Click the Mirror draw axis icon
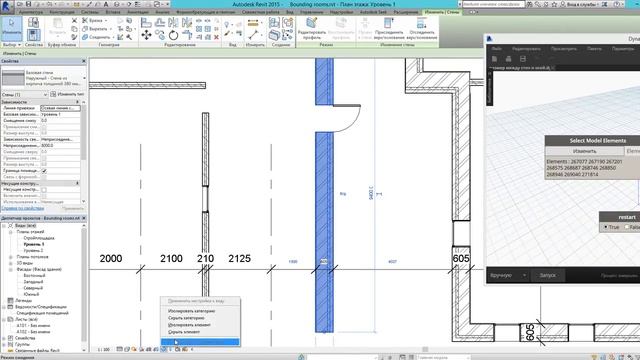The width and height of the screenshot is (640, 360). point(187,22)
